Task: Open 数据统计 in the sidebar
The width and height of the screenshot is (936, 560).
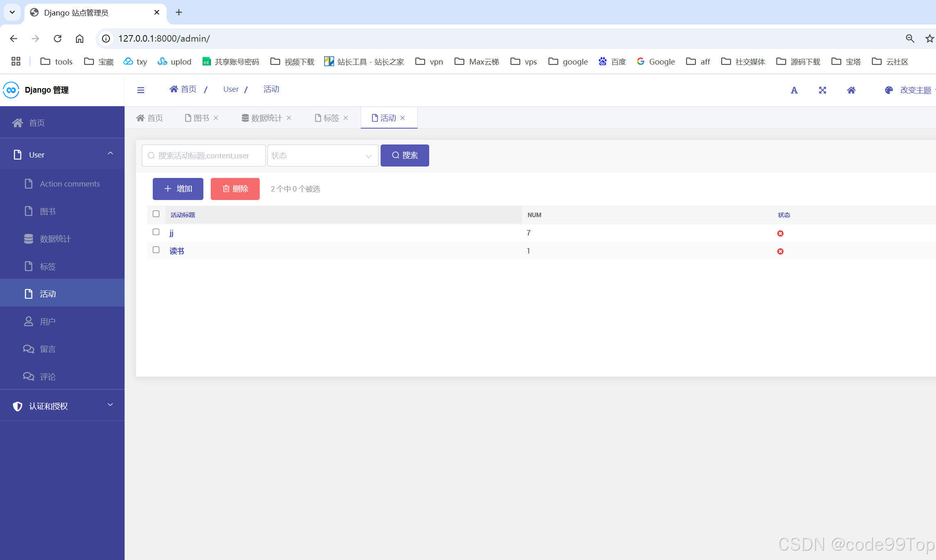Action: coord(55,239)
